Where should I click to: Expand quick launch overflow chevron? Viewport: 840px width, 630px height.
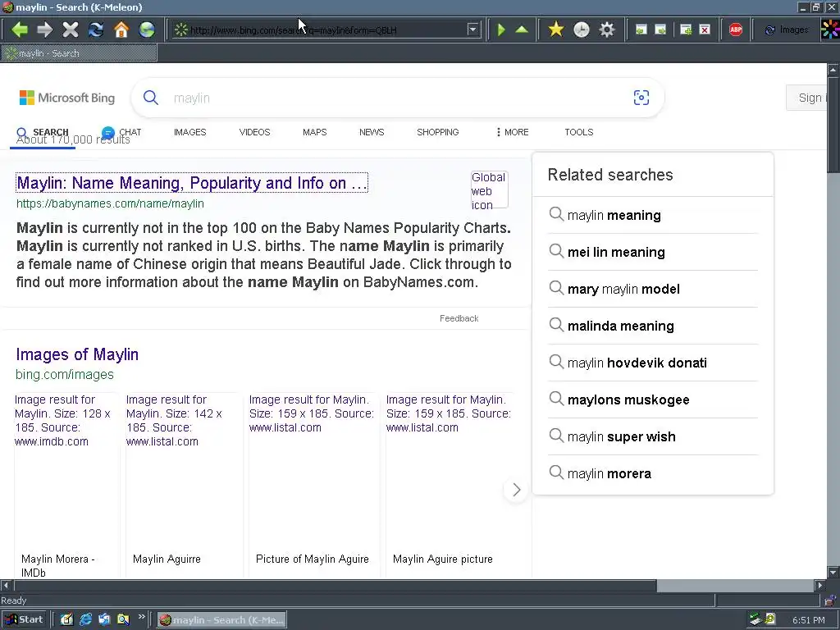(141, 617)
